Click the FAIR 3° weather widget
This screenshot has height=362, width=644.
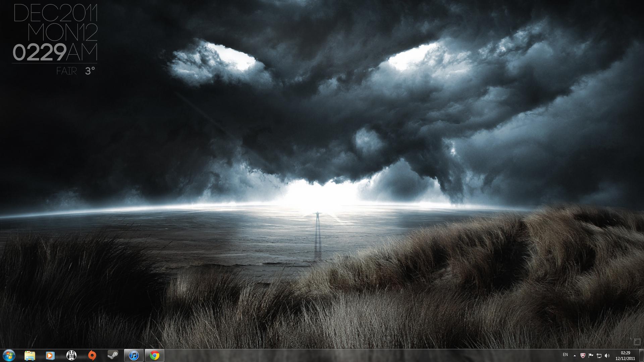[x=76, y=71]
